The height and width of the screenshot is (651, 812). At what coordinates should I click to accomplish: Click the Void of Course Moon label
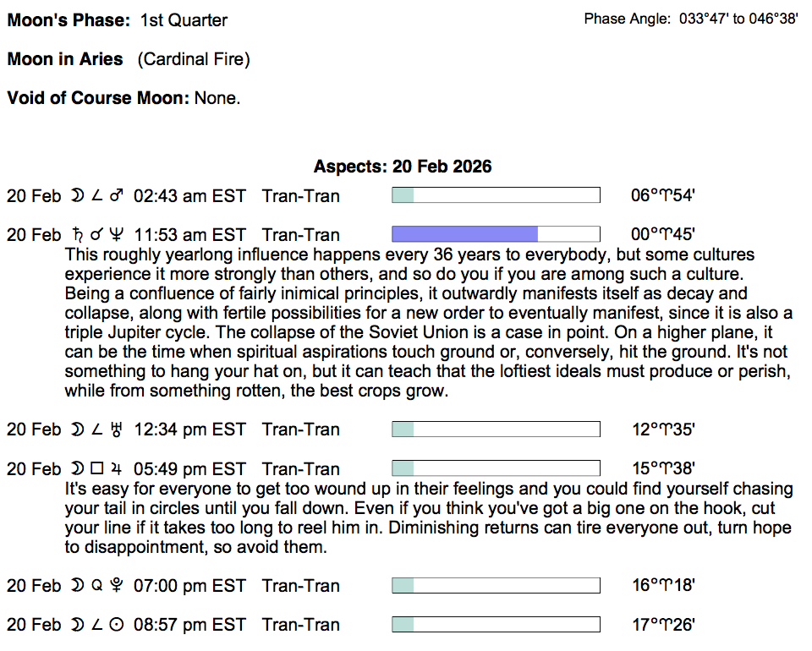tap(98, 98)
